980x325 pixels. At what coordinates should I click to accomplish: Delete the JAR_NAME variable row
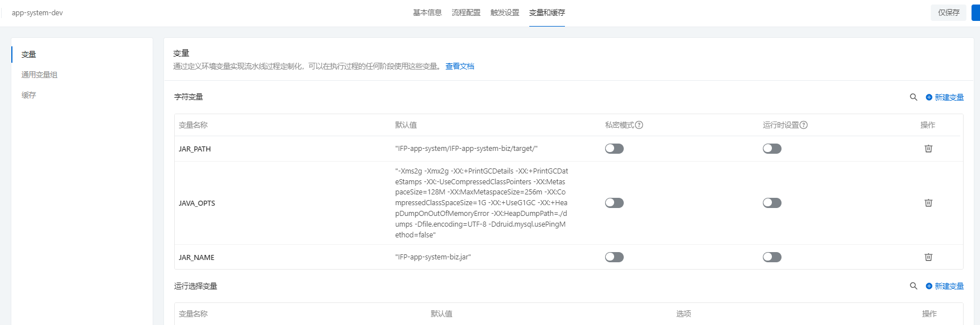tap(928, 257)
